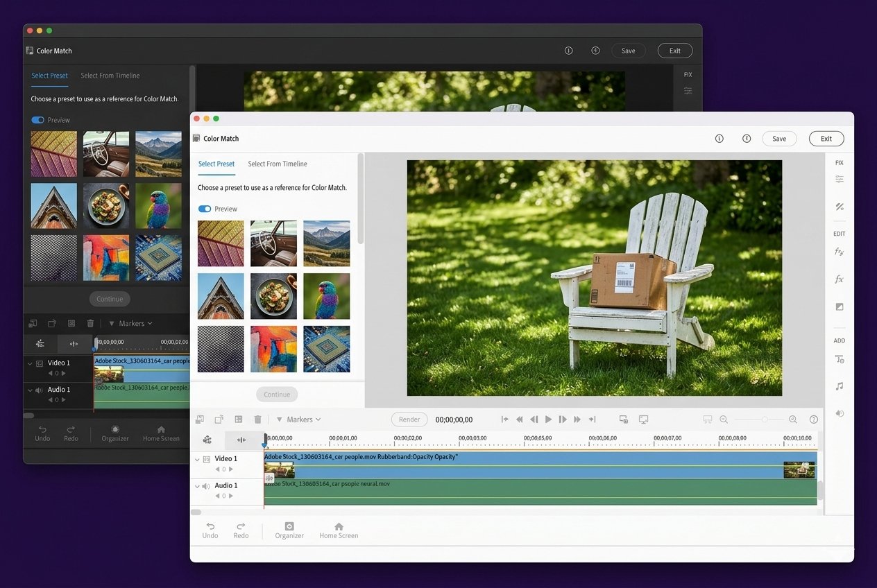Open the Transitions panel from the Edit sidebar
This screenshot has width=877, height=588.
click(840, 306)
